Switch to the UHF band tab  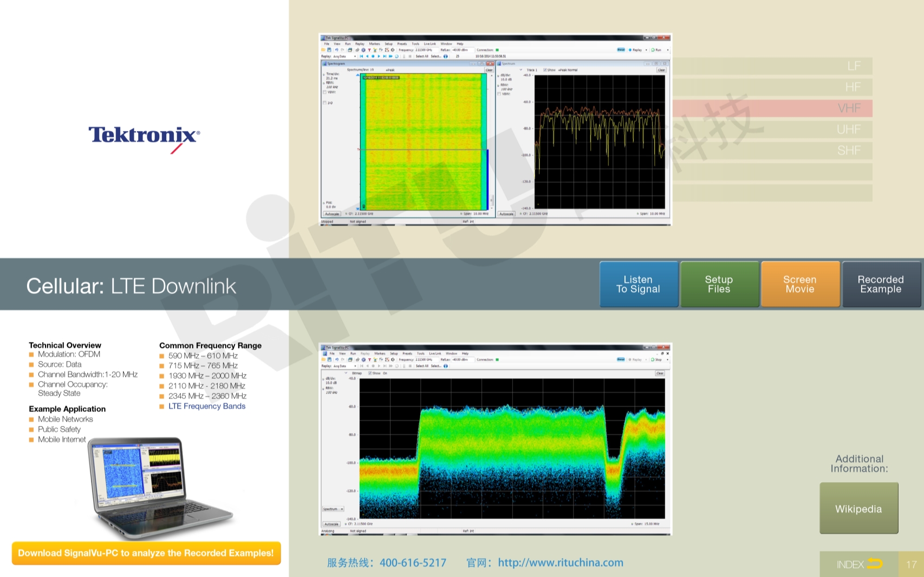point(848,129)
